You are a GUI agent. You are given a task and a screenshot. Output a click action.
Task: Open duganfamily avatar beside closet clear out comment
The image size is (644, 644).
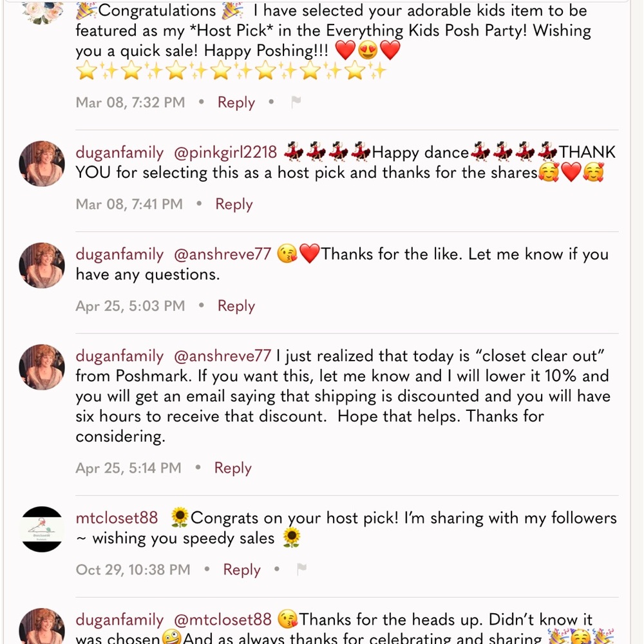coord(42,367)
